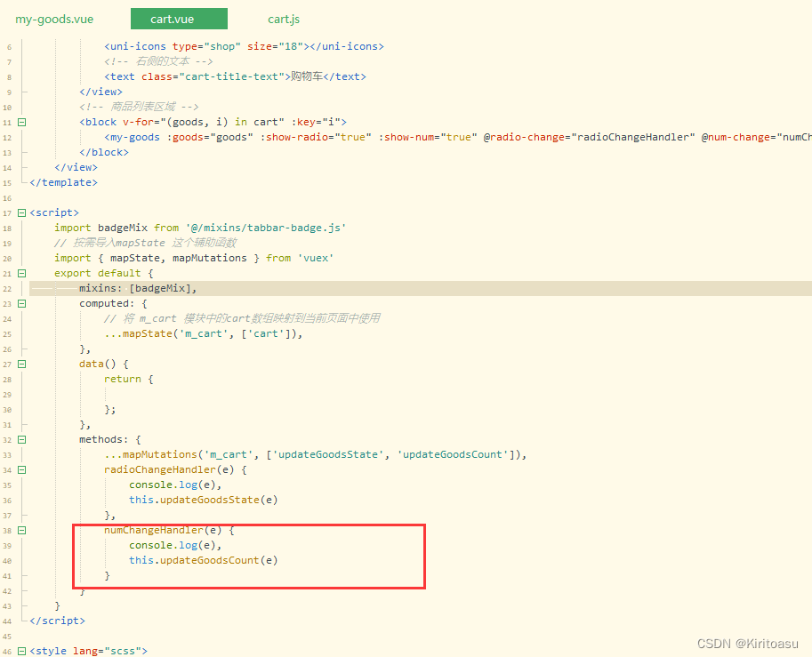Click 'console.log(e),' on line 39

[175, 545]
